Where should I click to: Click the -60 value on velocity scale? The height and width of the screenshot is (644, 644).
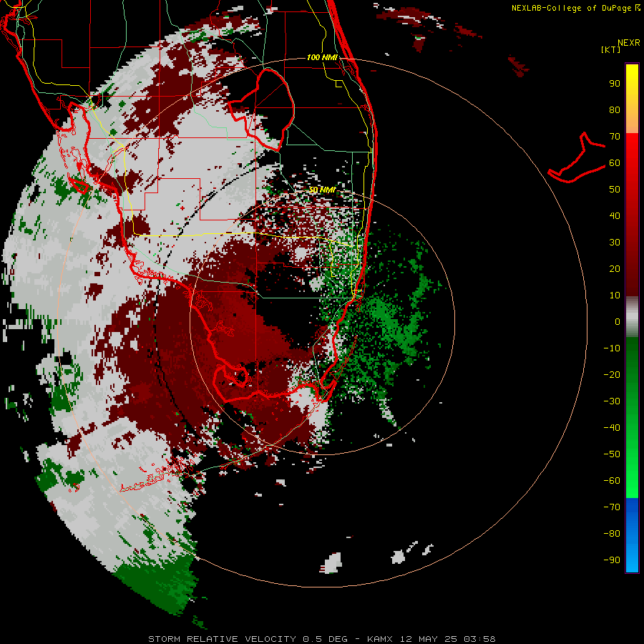[612, 481]
